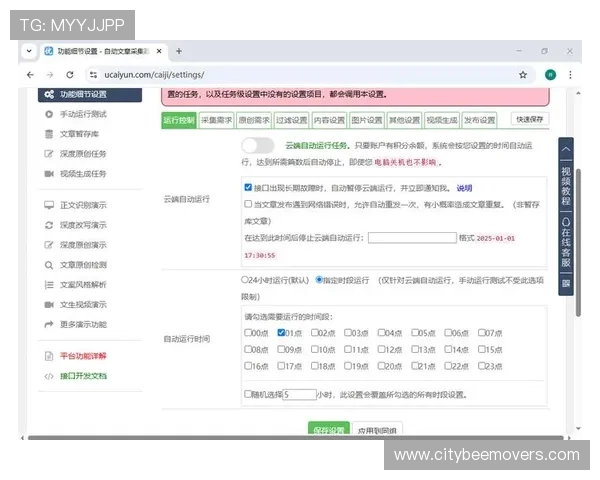View site information icon in address bar
This screenshot has width=600, height=480.
tap(93, 75)
